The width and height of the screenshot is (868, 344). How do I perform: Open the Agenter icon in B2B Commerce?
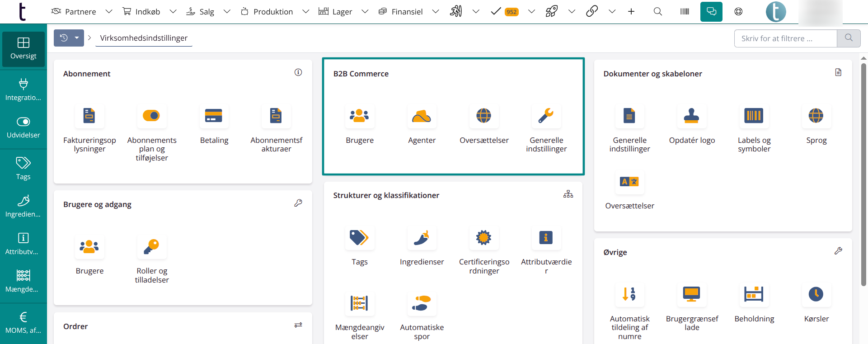tap(422, 116)
